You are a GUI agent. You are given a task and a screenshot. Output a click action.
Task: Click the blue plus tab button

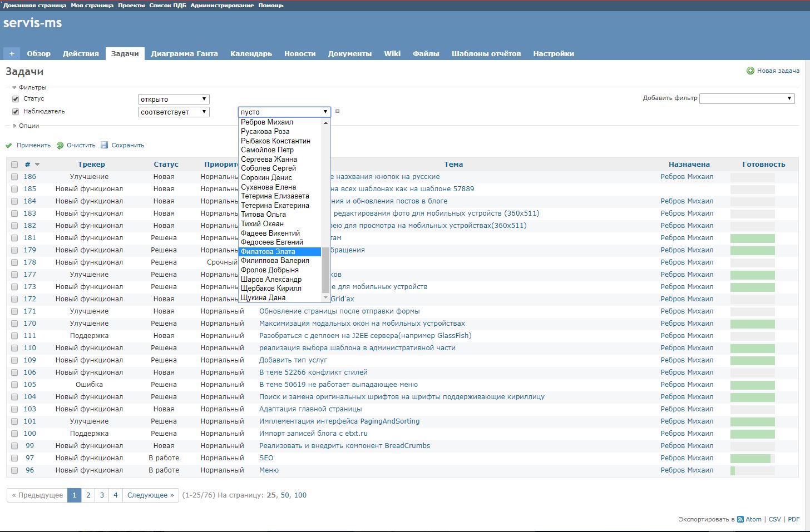(11, 53)
